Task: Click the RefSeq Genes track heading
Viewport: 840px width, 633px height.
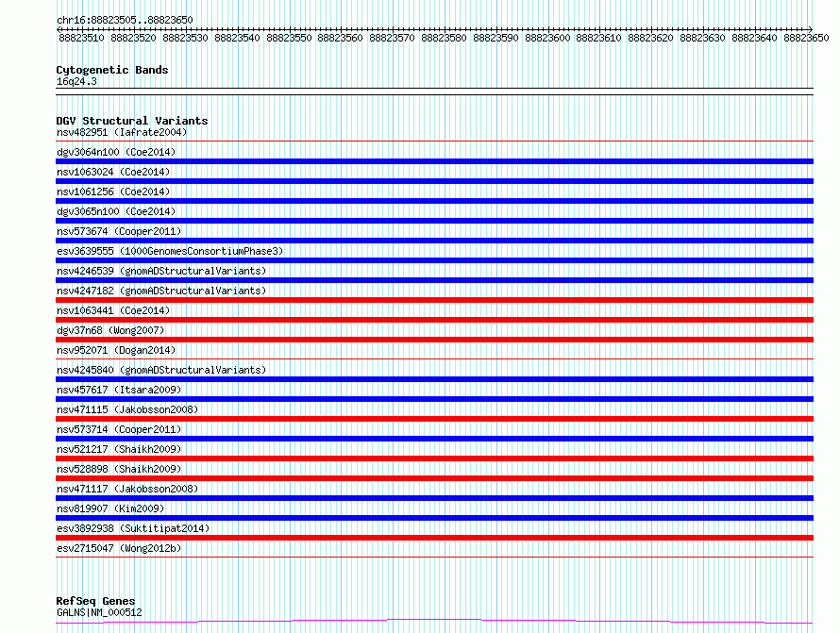Action: pos(95,601)
